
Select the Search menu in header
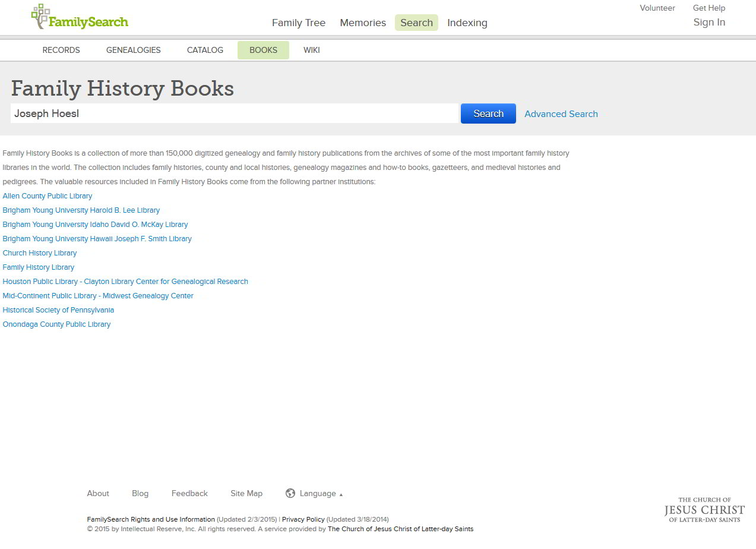click(416, 23)
